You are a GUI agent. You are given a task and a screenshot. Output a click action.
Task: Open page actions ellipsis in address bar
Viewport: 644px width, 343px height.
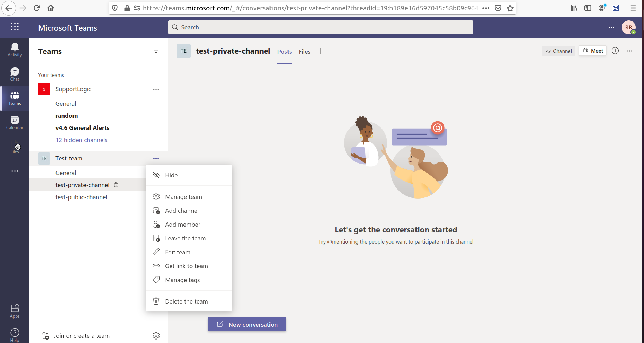point(486,8)
